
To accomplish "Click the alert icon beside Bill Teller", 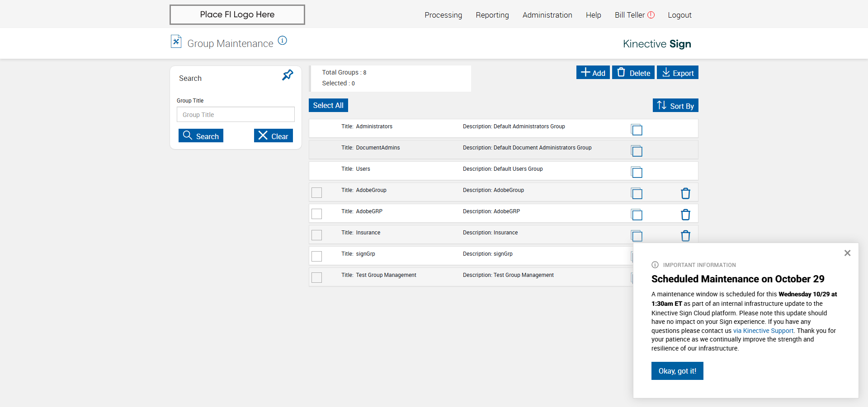I will [651, 15].
